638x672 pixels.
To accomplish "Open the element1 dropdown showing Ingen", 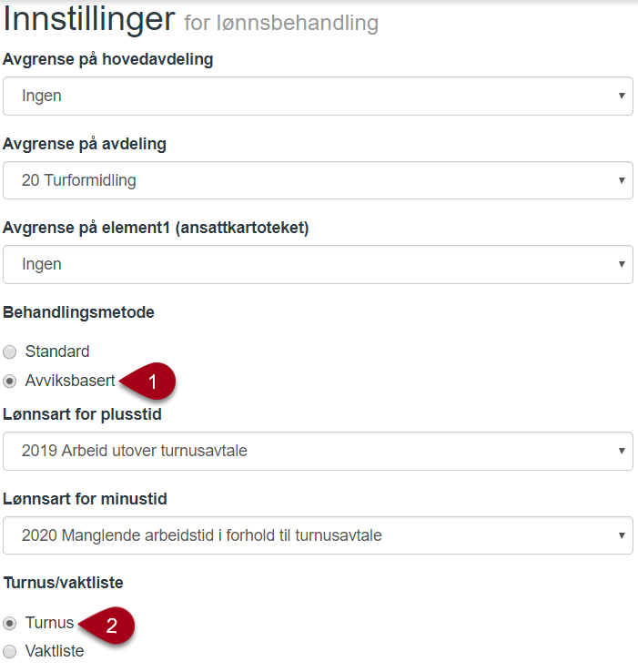I will (x=318, y=264).
